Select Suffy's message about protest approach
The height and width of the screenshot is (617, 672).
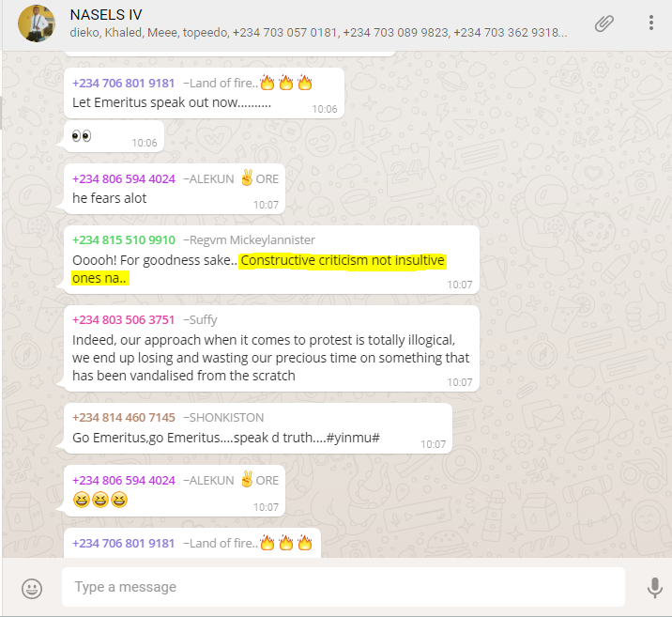(271, 348)
